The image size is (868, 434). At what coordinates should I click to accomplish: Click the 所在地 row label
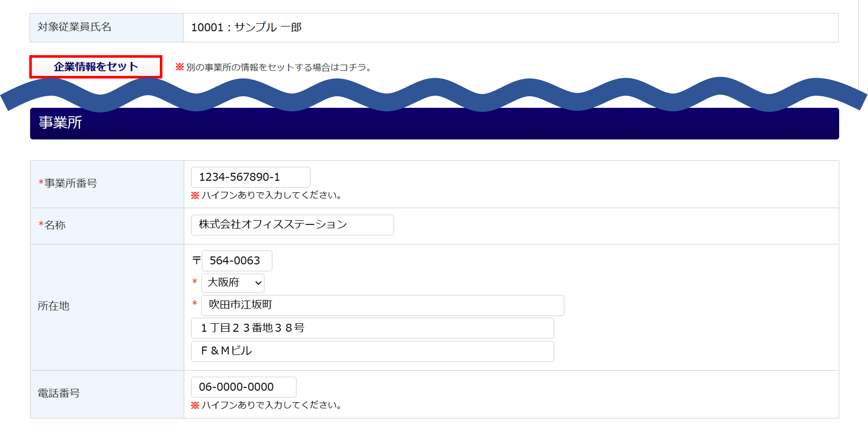[53, 306]
